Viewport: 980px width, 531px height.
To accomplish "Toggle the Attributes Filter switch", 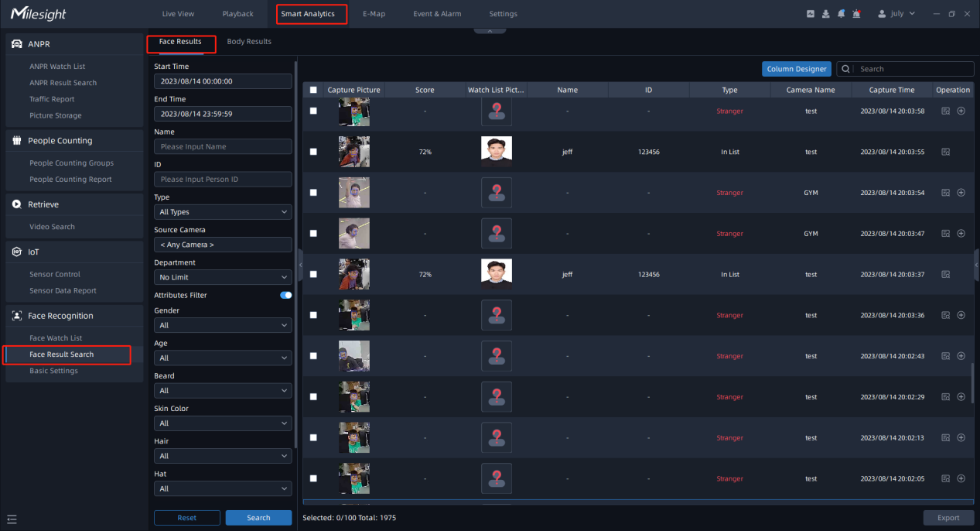I will (286, 295).
